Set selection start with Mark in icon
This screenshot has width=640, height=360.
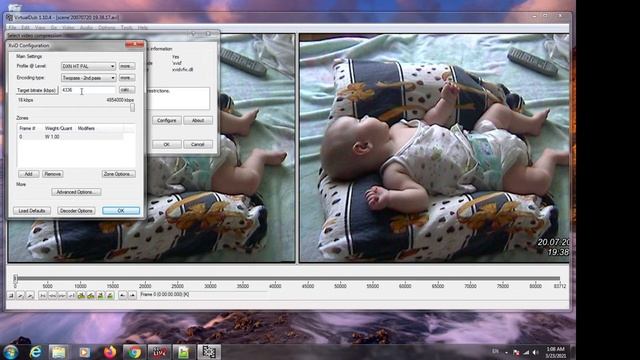coord(122,295)
